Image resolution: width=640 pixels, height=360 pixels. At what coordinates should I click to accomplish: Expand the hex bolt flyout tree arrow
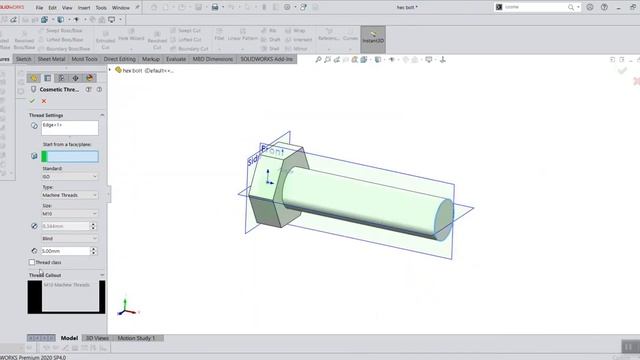click(x=110, y=70)
